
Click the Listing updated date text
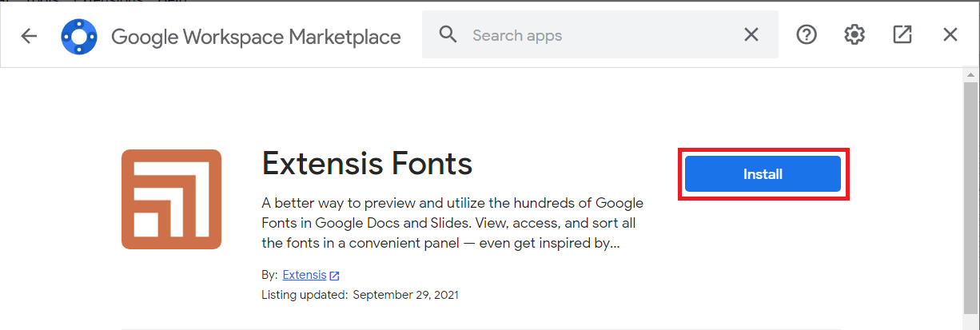tap(360, 295)
